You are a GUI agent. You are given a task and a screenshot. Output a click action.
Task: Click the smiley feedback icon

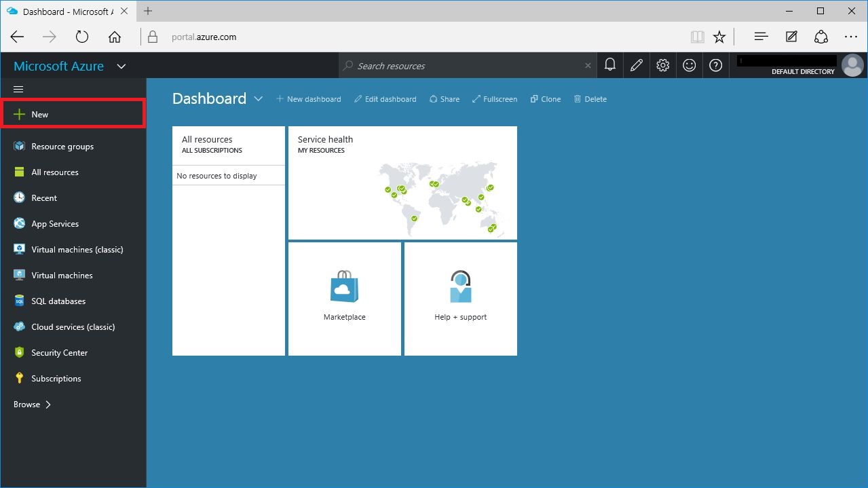(690, 65)
